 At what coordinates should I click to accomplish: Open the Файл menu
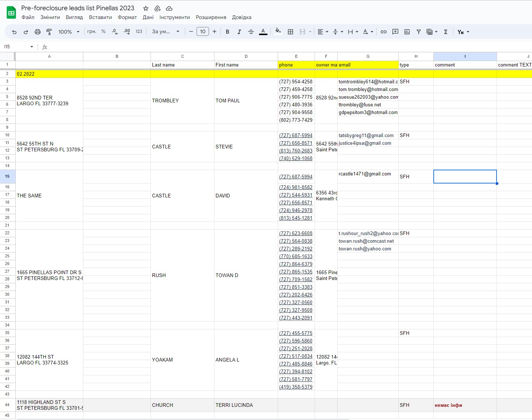click(28, 17)
